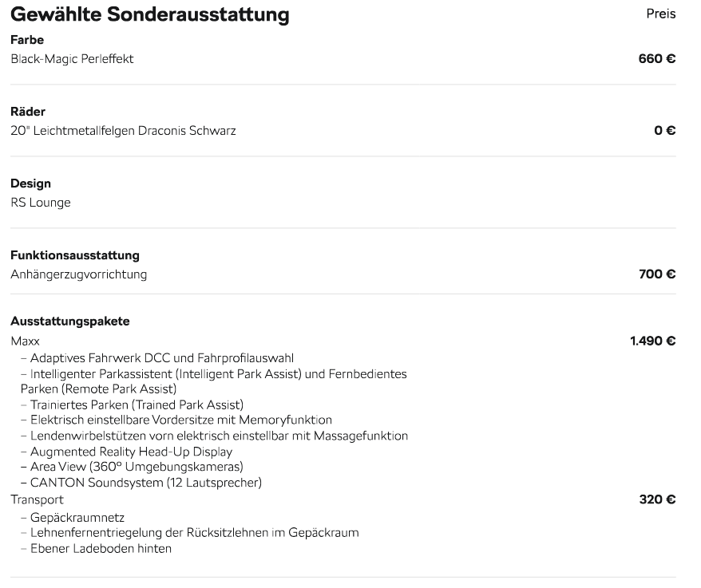This screenshot has width=701, height=588.
Task: Click the 'Gewählte Sonderausstattung' heading
Action: 150,14
